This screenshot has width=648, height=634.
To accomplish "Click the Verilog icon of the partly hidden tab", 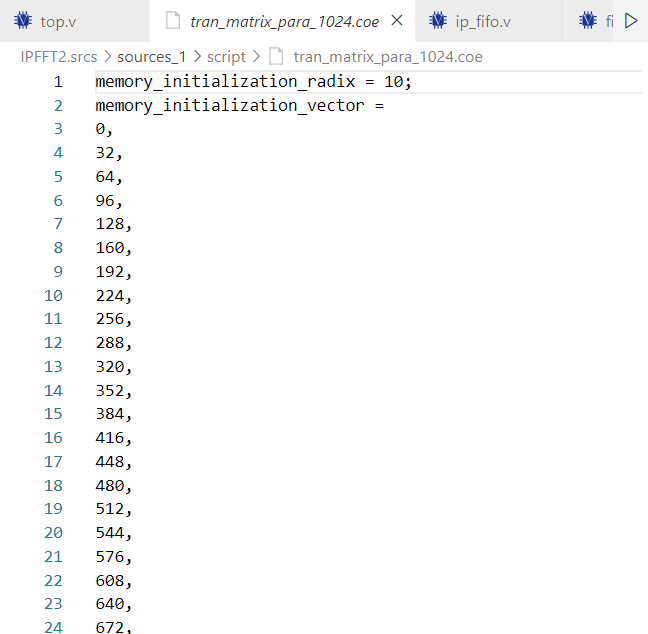I will tap(588, 20).
